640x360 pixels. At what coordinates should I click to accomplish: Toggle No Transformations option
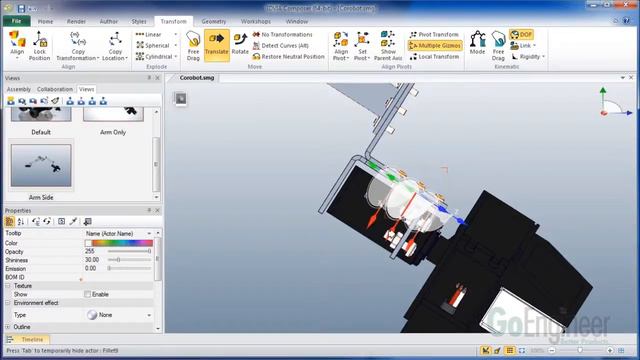point(282,35)
